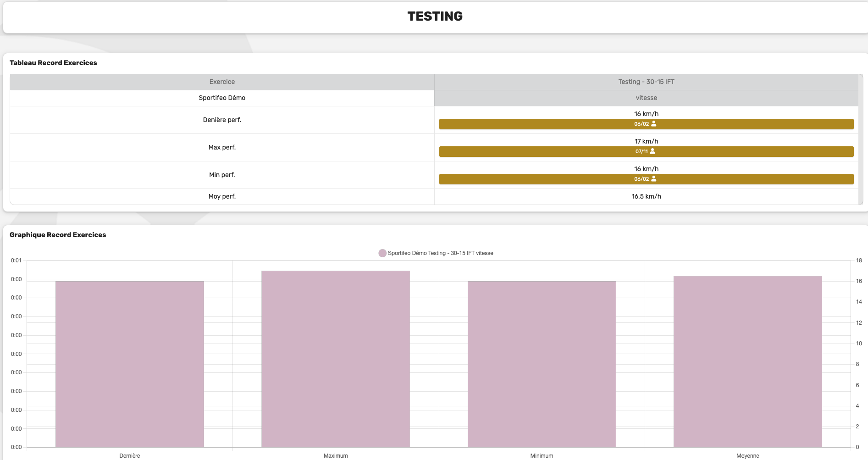Click the Maximum axis label

point(336,456)
